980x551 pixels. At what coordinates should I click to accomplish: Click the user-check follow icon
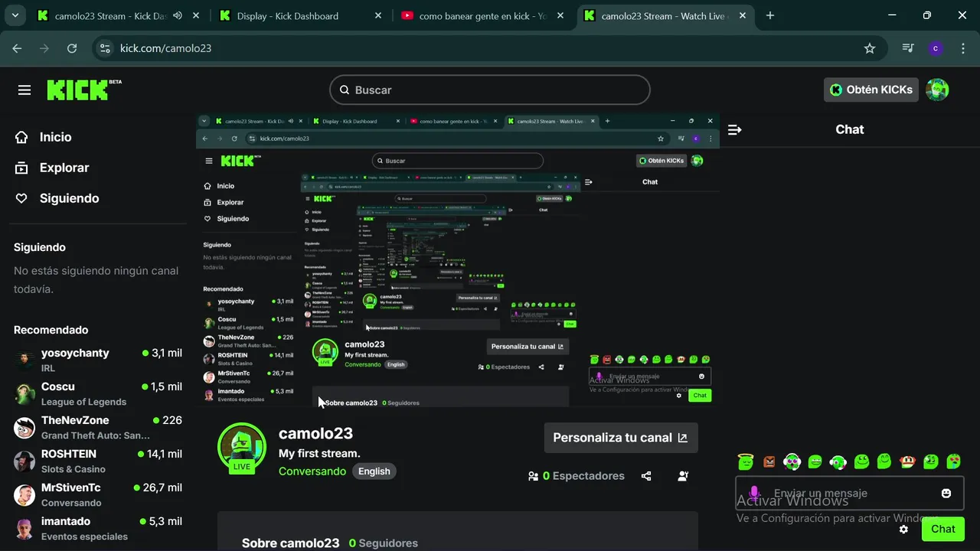683,476
